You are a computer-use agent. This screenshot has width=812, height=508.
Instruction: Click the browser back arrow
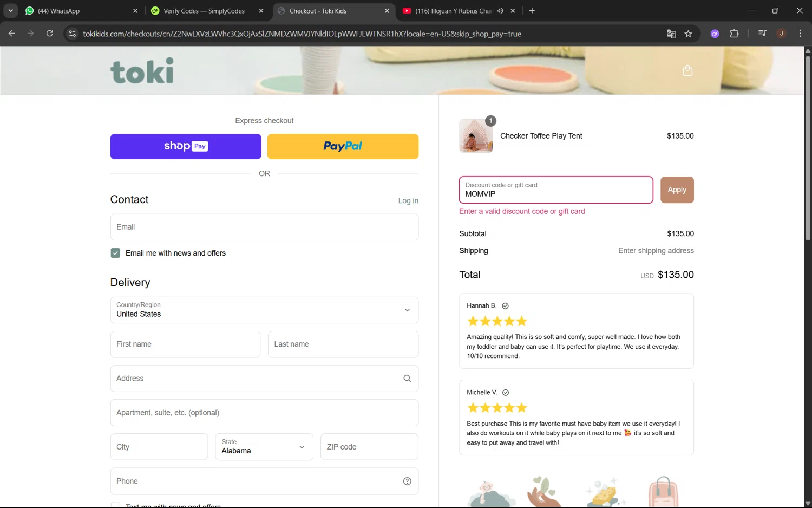tap(11, 34)
